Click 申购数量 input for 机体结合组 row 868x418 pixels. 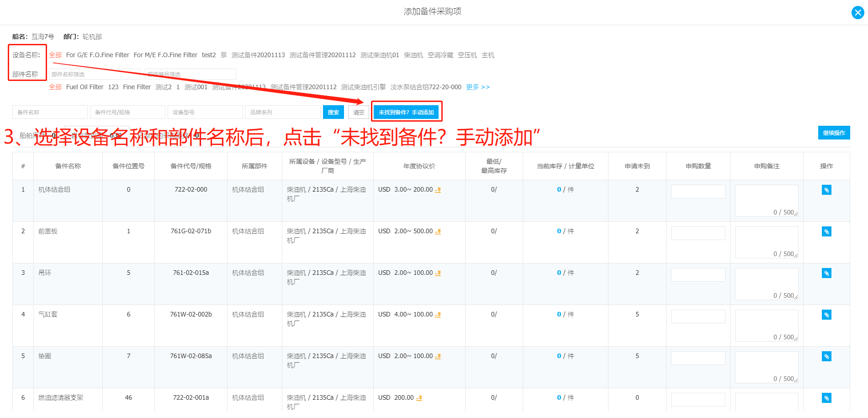tap(698, 192)
